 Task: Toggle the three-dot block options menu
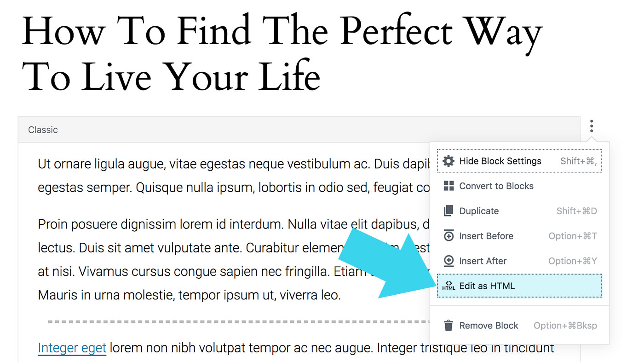[592, 126]
